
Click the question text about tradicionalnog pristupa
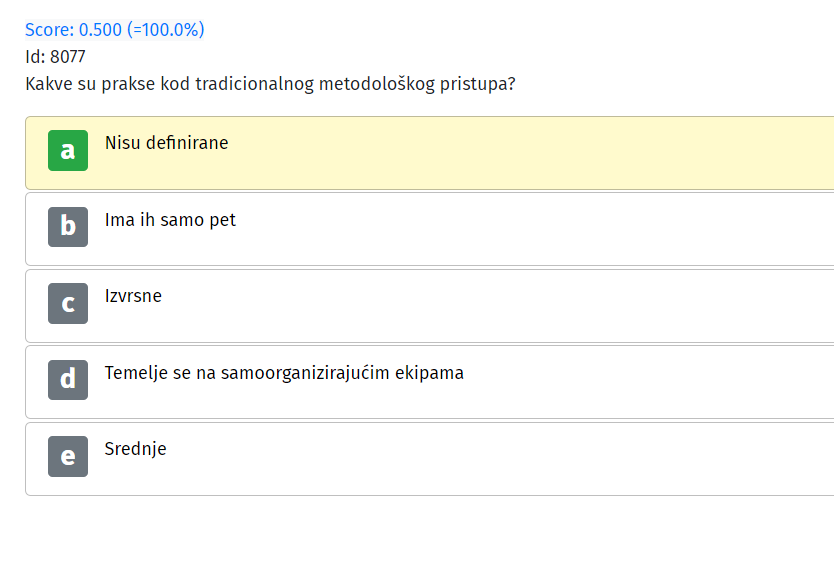(270, 84)
